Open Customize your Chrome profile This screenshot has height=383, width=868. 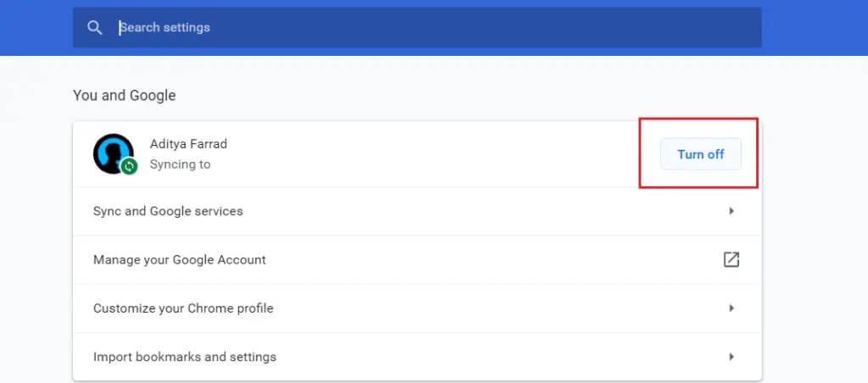183,308
